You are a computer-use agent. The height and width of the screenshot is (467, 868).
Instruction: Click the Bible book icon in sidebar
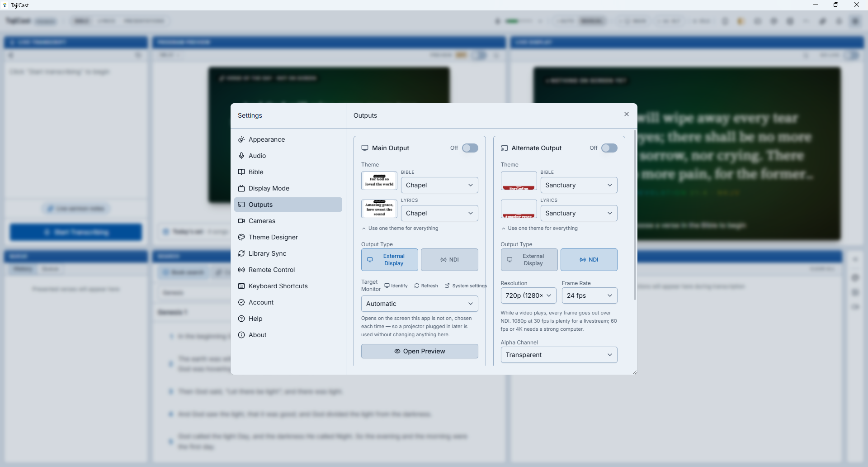click(x=241, y=172)
